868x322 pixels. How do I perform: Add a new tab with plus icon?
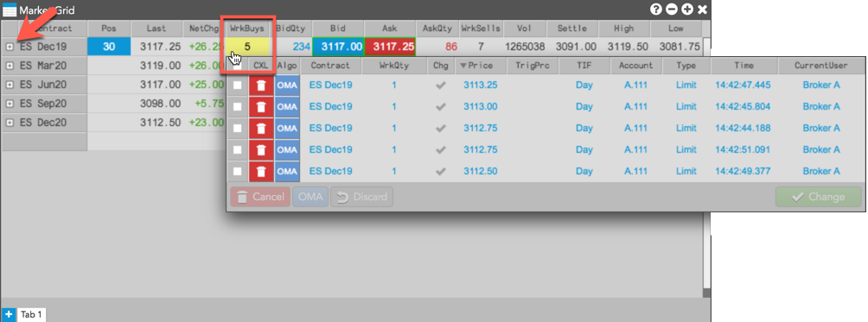point(9,314)
